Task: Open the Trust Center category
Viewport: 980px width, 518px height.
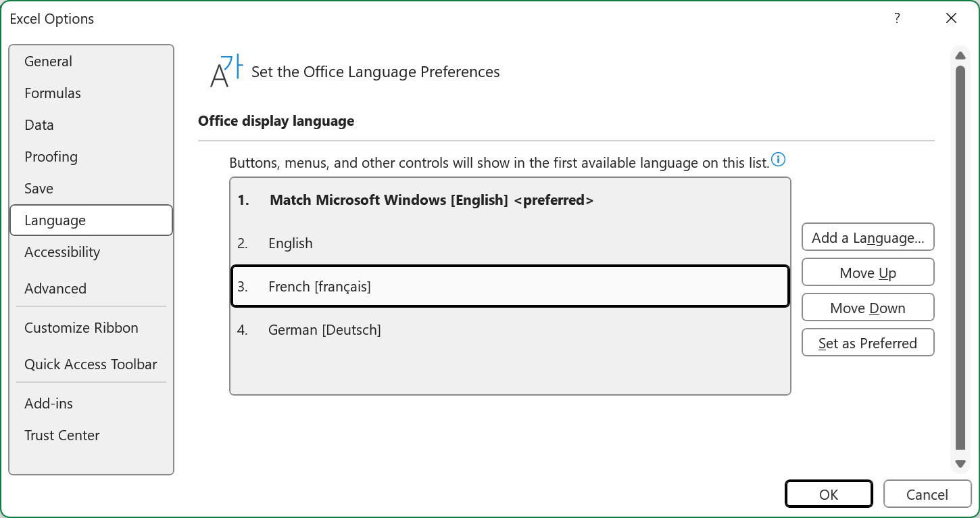Action: tap(91, 435)
